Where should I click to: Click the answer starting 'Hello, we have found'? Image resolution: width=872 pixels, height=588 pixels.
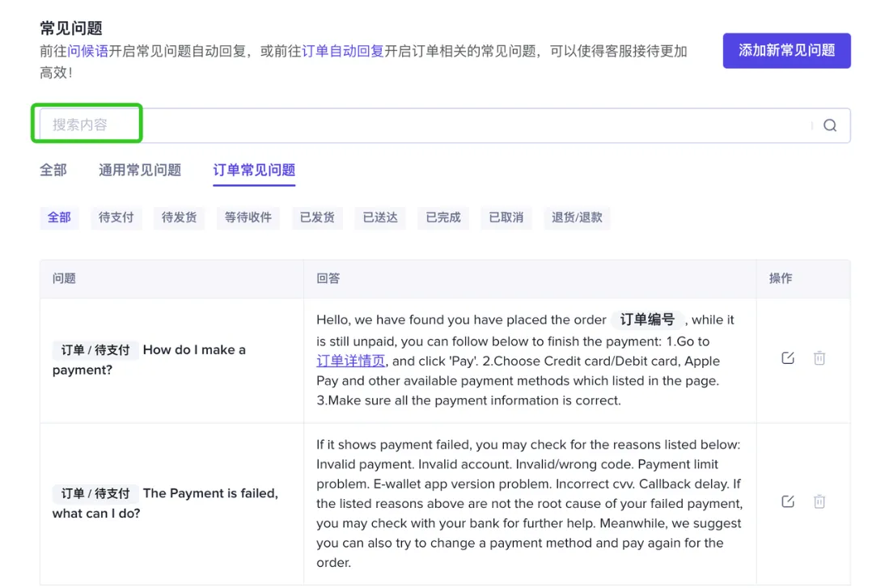click(526, 360)
